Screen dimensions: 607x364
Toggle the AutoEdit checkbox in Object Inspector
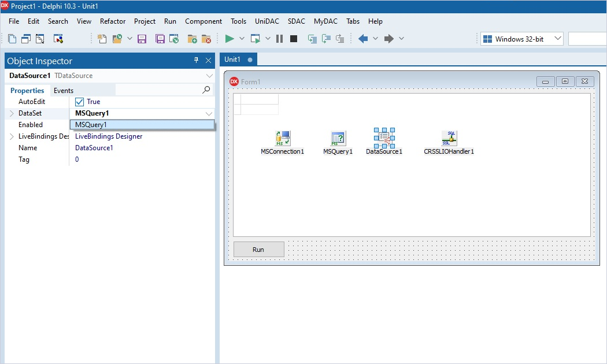click(x=80, y=101)
